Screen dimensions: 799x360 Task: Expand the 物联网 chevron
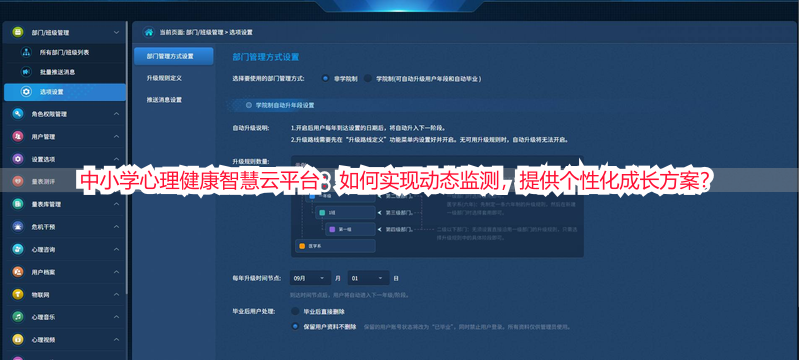coord(116,294)
